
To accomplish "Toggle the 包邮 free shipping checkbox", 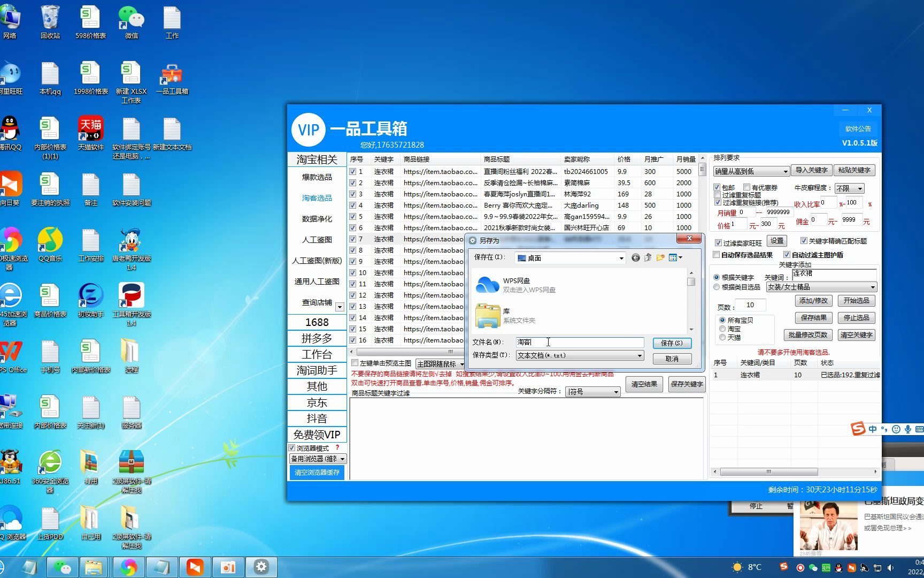I will [x=717, y=187].
